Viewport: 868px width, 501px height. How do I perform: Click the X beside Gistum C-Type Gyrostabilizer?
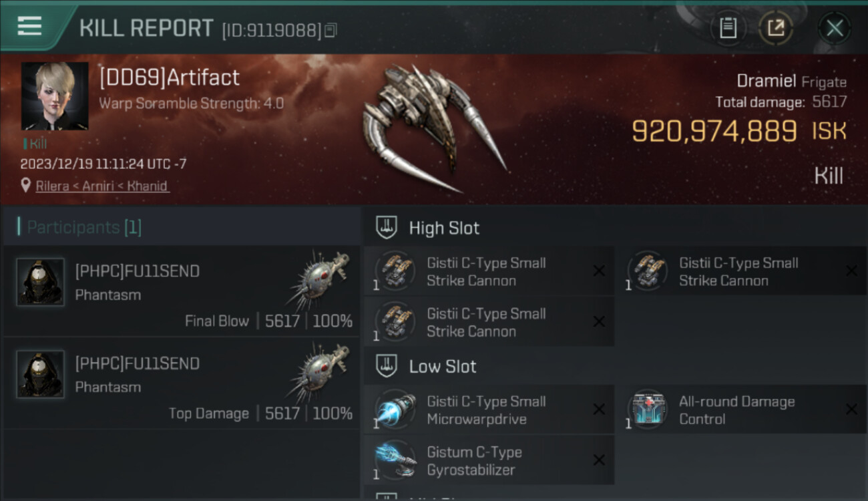599,460
